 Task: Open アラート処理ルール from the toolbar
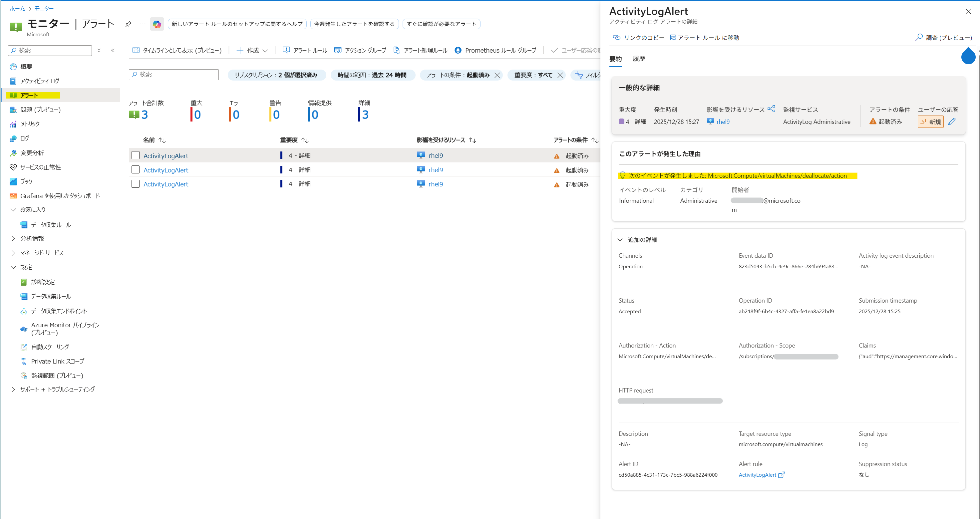[420, 50]
